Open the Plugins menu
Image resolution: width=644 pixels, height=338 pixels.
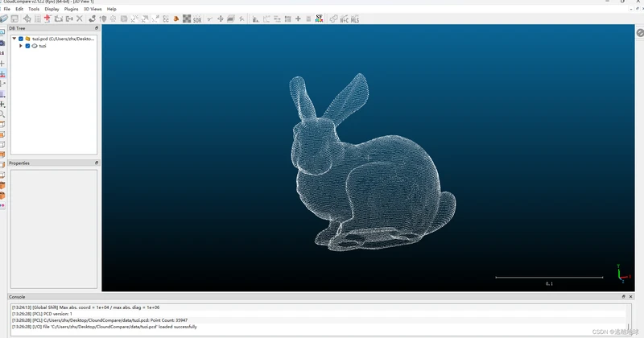pos(71,9)
